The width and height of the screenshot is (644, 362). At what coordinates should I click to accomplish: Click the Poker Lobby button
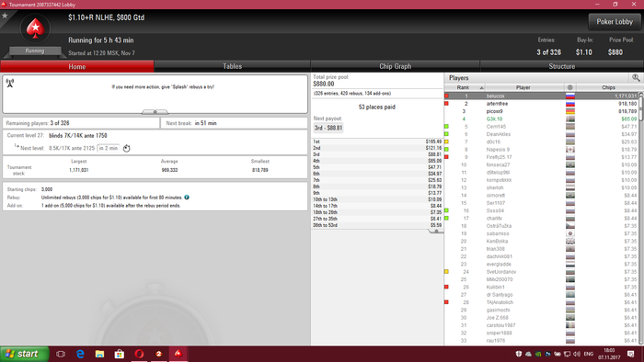(x=615, y=22)
